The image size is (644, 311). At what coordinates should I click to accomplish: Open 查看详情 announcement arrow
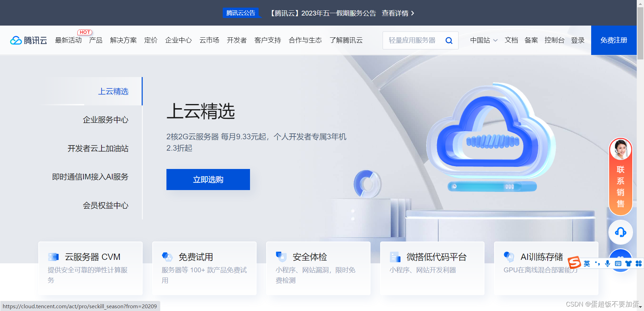[x=398, y=13]
